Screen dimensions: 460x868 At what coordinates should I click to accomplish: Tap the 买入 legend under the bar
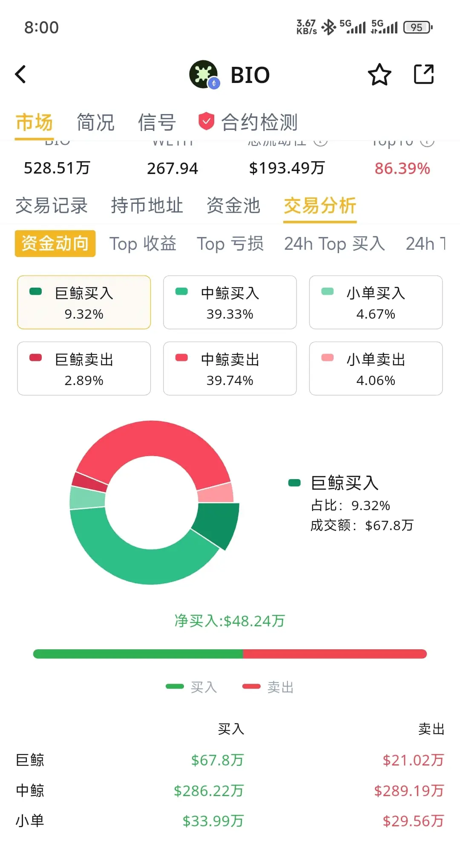(192, 687)
